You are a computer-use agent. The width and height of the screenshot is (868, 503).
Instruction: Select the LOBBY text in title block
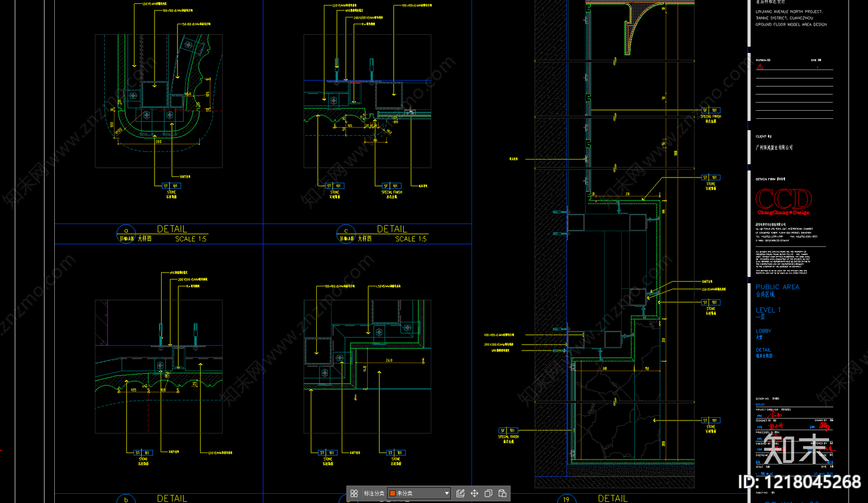point(763,331)
